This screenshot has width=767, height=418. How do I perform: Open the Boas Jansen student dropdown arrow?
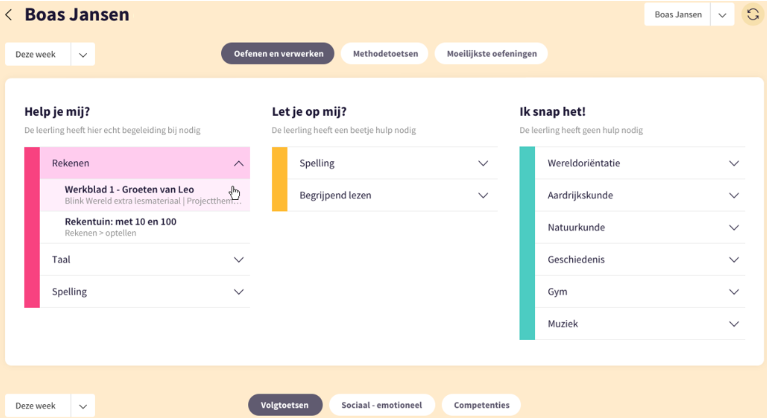[722, 15]
